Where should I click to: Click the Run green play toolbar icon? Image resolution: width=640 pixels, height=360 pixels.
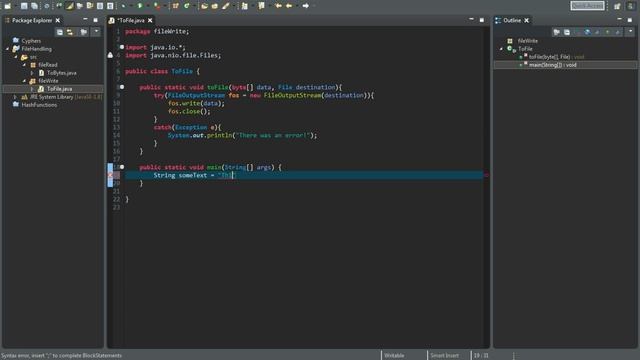click(140, 6)
